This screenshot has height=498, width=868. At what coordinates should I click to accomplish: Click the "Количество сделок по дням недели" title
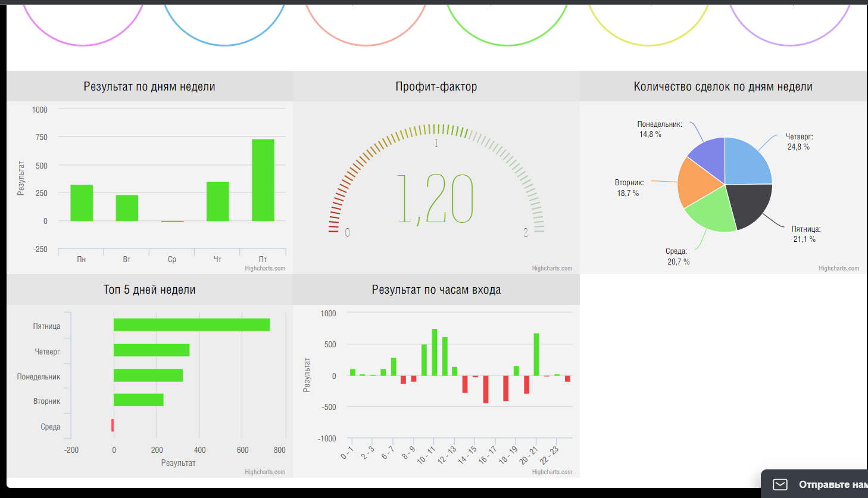coord(723,86)
